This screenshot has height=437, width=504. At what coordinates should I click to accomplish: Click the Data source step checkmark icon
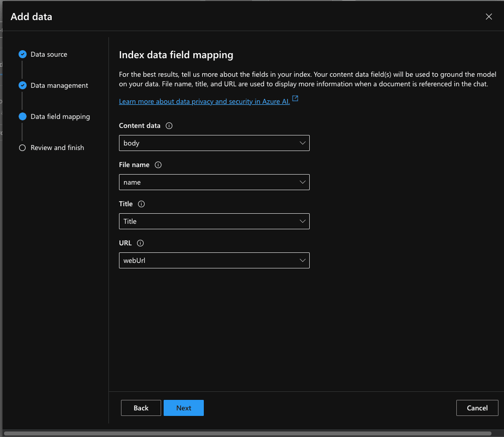(x=22, y=54)
